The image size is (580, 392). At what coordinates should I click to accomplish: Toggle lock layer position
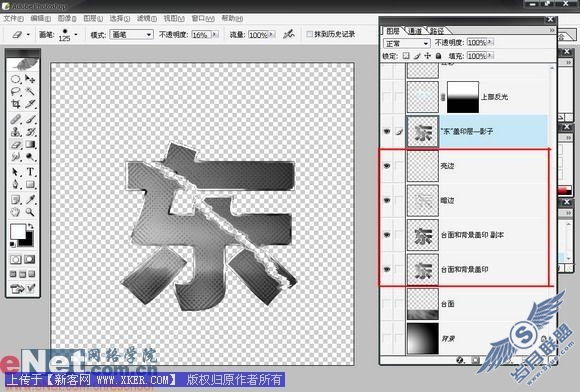tap(428, 56)
